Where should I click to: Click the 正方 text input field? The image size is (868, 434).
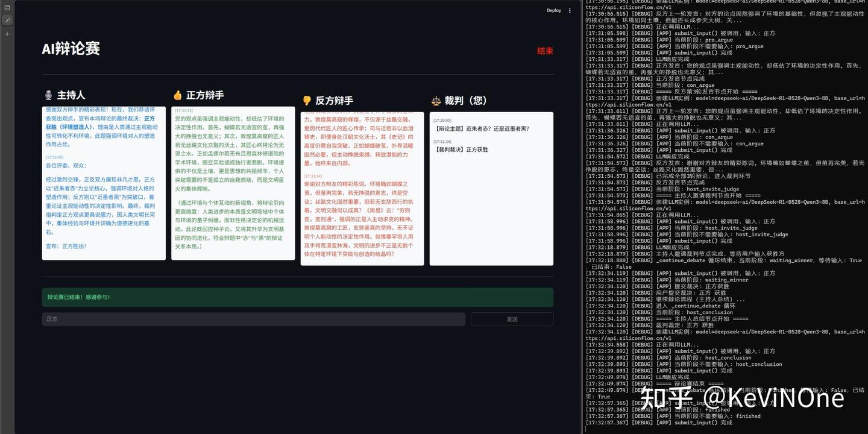click(x=253, y=318)
